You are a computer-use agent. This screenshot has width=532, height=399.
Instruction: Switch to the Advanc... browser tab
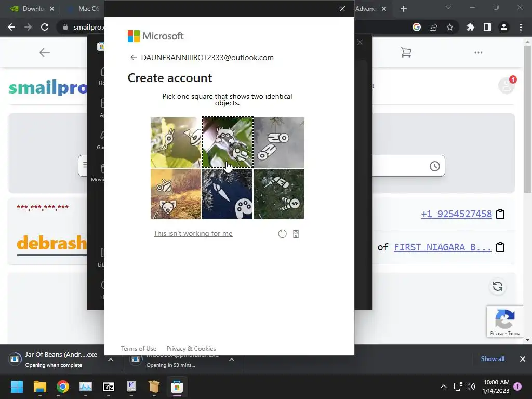tap(366, 9)
